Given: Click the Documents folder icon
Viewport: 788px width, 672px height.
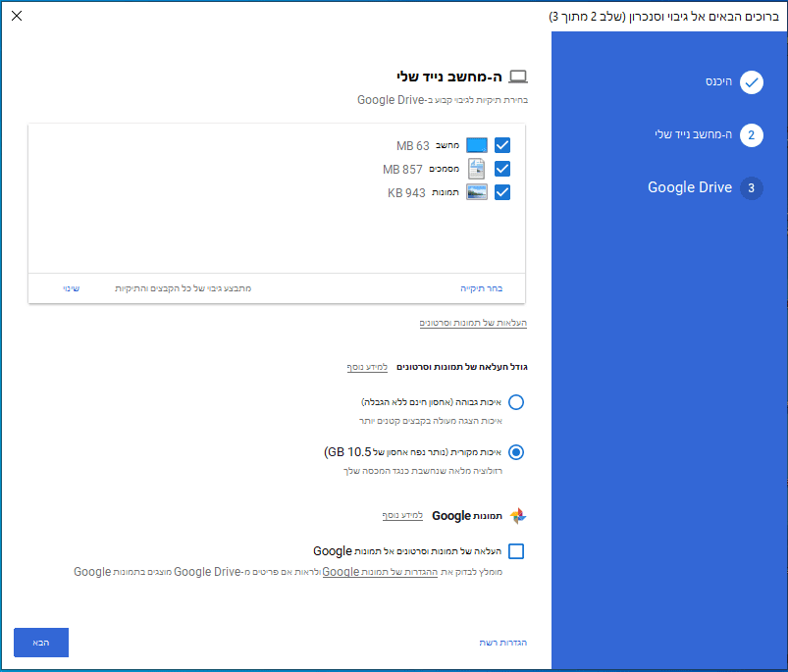Looking at the screenshot, I should point(477,169).
